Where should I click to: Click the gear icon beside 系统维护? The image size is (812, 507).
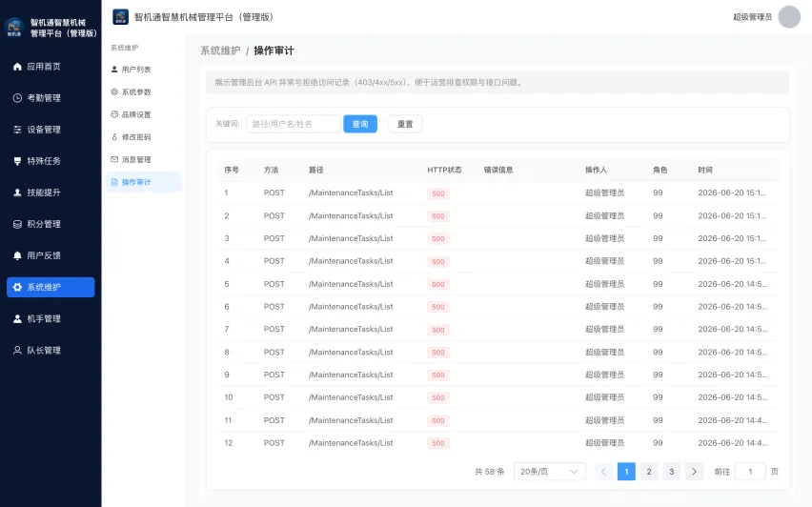pos(17,287)
